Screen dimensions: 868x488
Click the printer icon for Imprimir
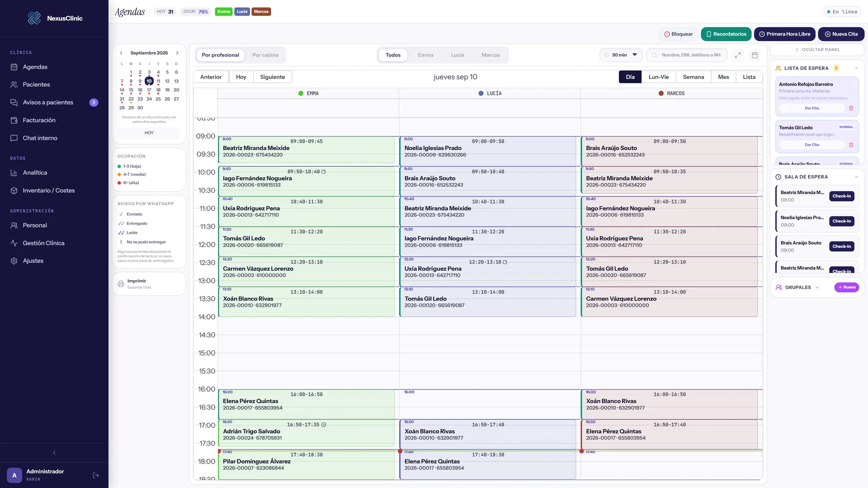coord(121,284)
